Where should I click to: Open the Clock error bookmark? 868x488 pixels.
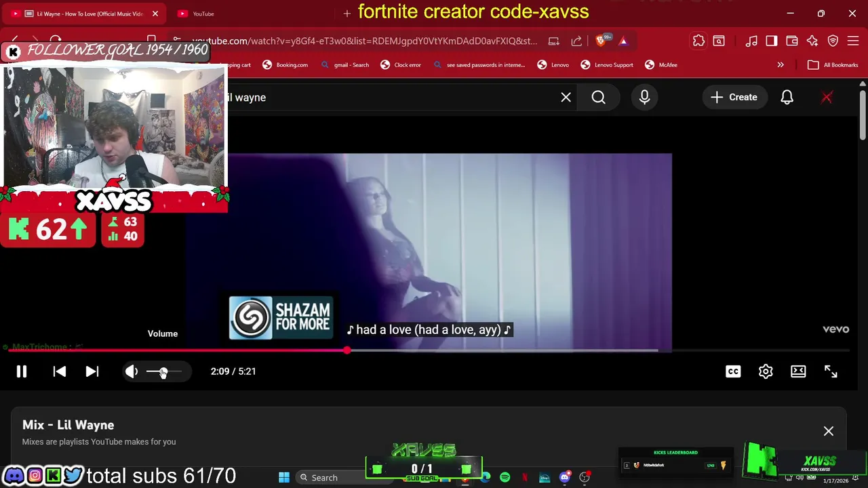(400, 65)
